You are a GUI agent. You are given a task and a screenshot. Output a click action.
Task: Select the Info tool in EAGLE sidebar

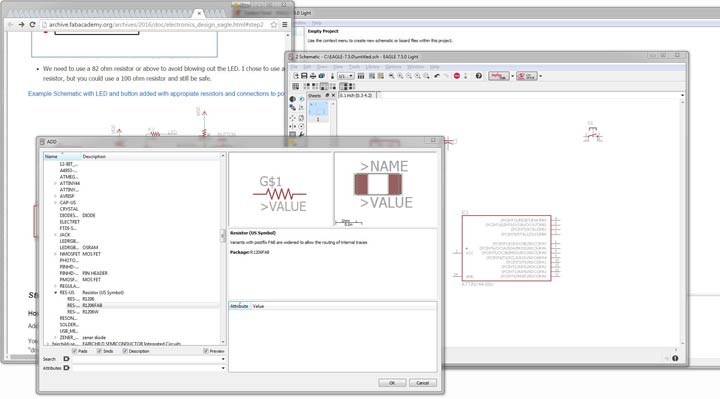coord(292,99)
